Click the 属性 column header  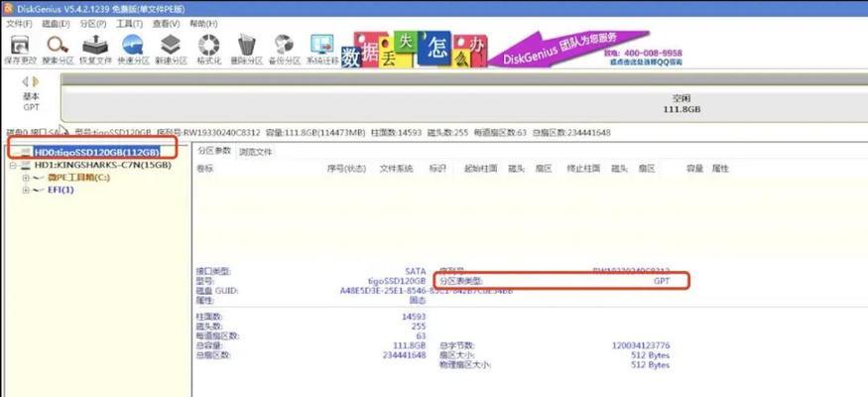[x=720, y=169]
